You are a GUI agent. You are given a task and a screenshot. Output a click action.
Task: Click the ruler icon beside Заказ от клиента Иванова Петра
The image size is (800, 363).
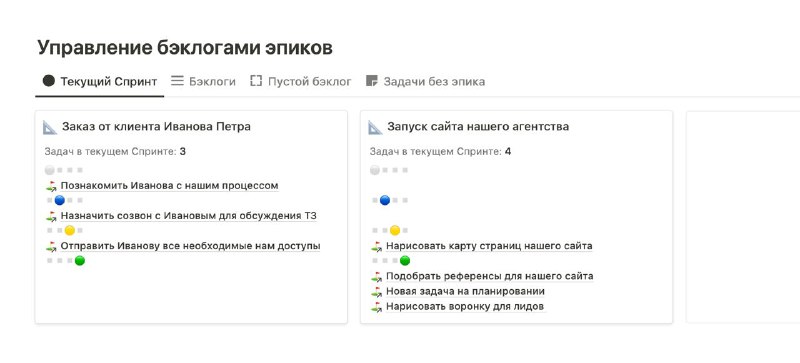coord(49,127)
